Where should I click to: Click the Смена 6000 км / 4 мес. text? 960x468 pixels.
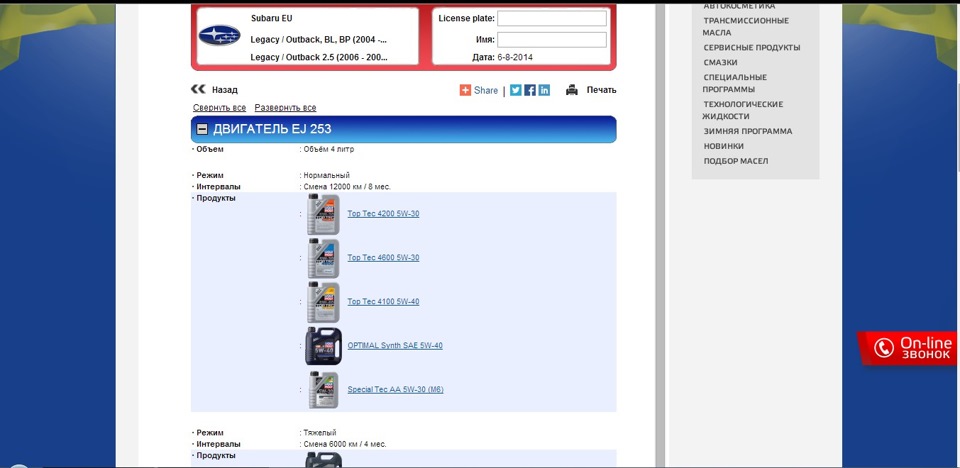tap(345, 444)
